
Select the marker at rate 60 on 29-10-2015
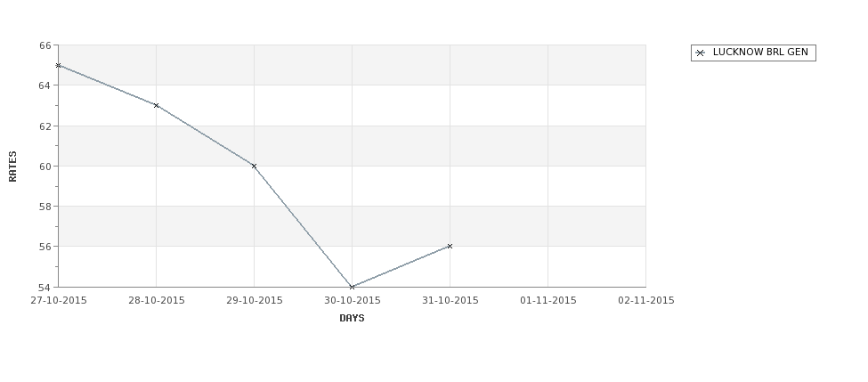click(254, 167)
